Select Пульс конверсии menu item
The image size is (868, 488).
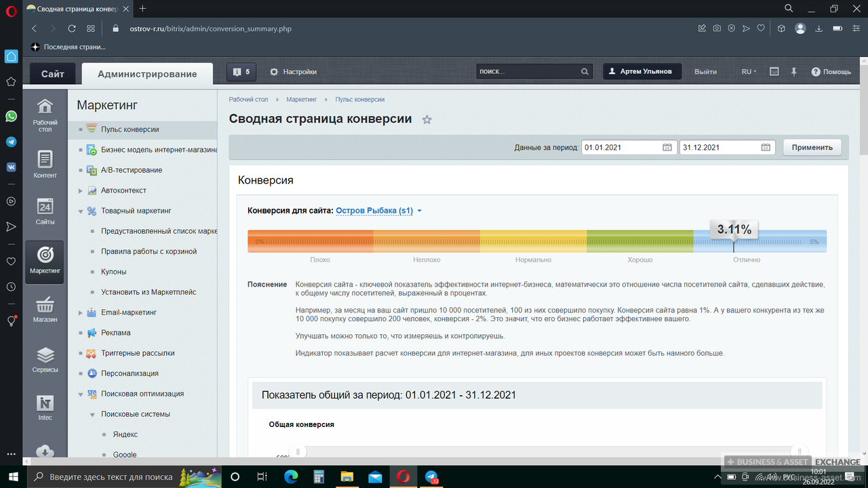coord(130,129)
